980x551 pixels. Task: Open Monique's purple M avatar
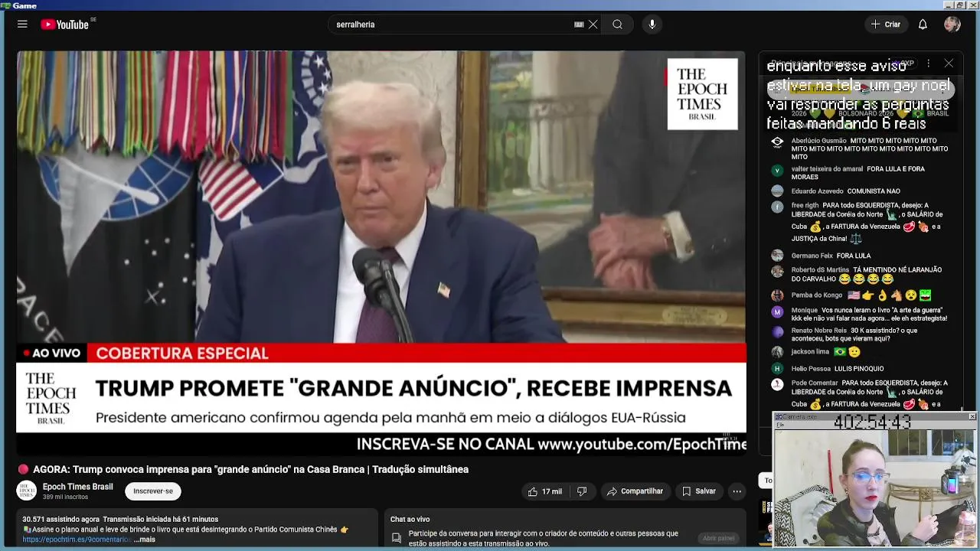(x=777, y=312)
